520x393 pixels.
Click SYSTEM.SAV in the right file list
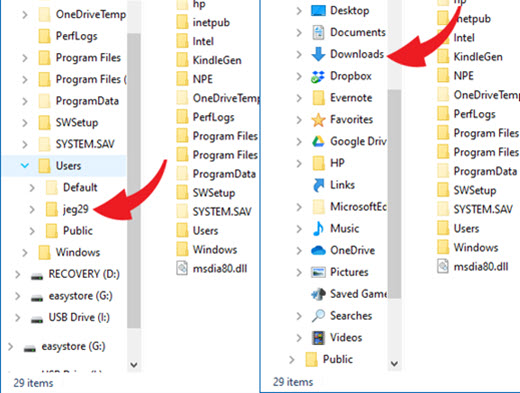click(x=483, y=209)
